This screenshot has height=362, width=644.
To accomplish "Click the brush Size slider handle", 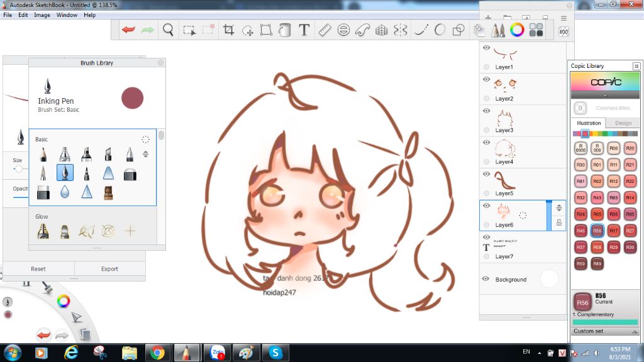I will tap(18, 168).
